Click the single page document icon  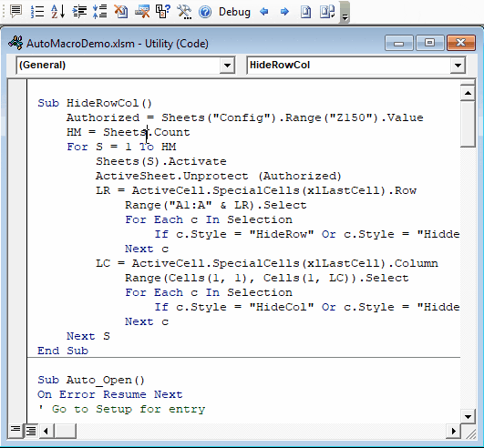click(x=305, y=12)
